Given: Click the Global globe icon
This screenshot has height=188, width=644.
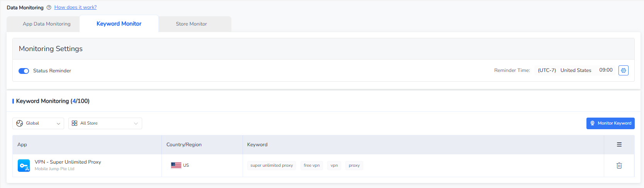Looking at the screenshot, I should tap(20, 123).
